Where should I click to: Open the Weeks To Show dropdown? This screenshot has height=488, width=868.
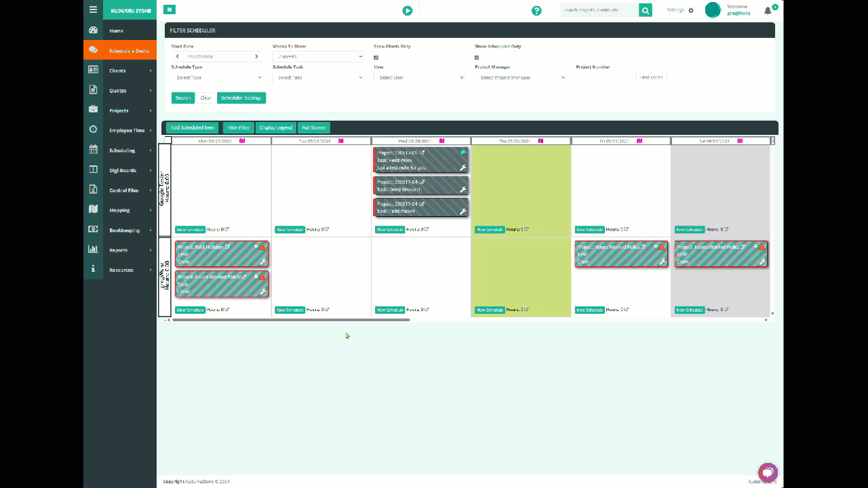[318, 57]
